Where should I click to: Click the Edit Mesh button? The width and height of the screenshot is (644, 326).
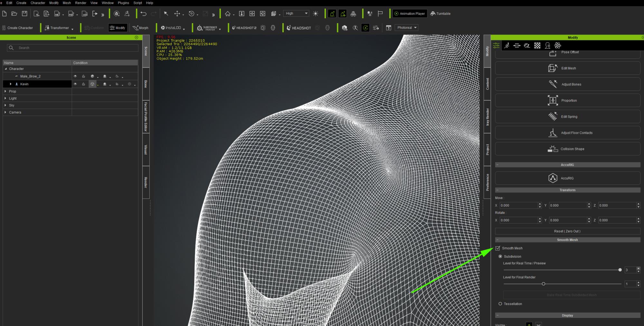coord(567,68)
